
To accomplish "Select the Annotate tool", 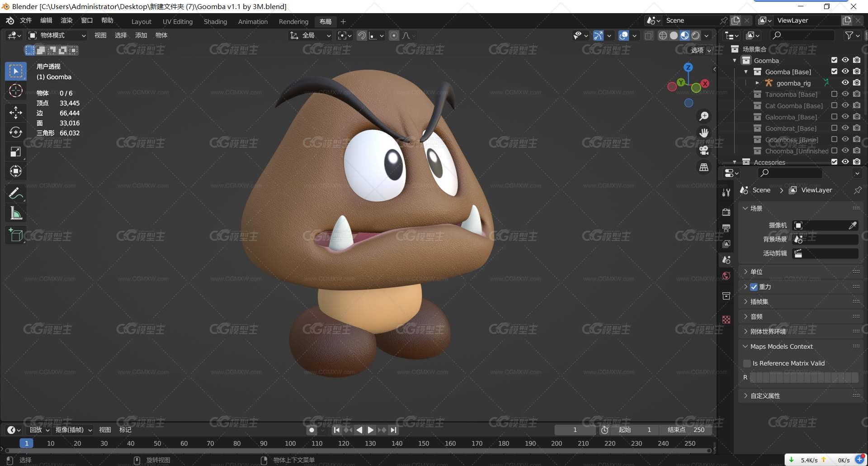I will pyautogui.click(x=16, y=194).
